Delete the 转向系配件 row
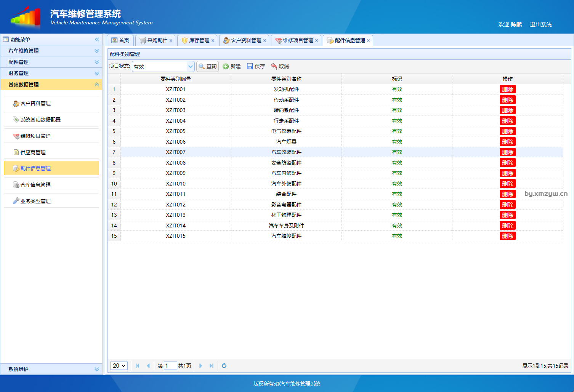 pyautogui.click(x=508, y=110)
